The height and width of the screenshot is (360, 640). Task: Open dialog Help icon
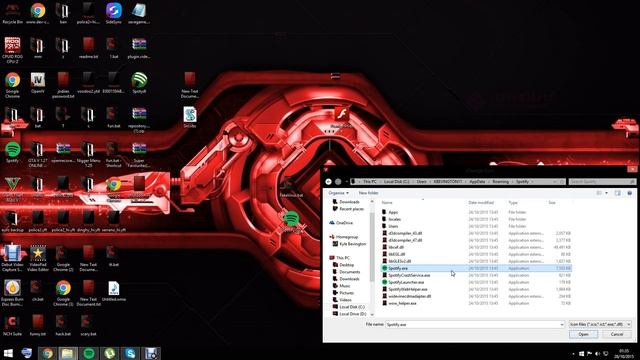click(629, 193)
